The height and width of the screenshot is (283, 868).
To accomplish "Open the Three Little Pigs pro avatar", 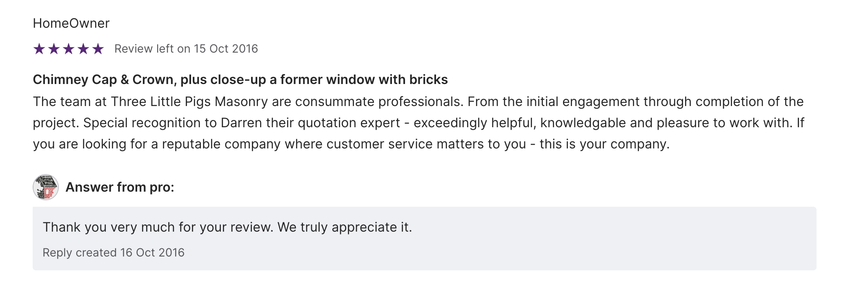I will [46, 187].
